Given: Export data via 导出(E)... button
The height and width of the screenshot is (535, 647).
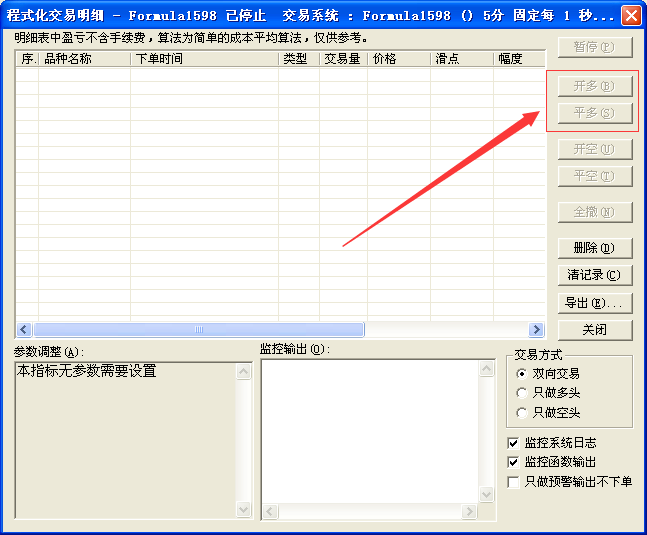Looking at the screenshot, I should pyautogui.click(x=595, y=303).
